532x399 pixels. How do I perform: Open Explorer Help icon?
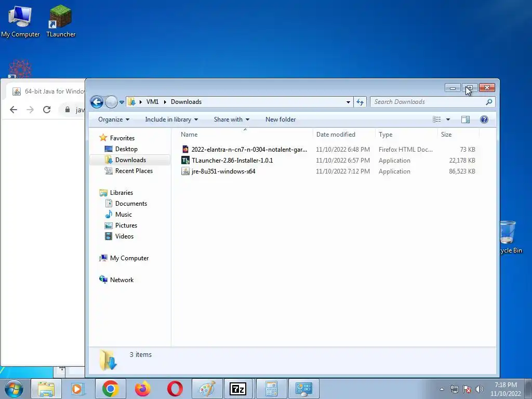(x=484, y=119)
